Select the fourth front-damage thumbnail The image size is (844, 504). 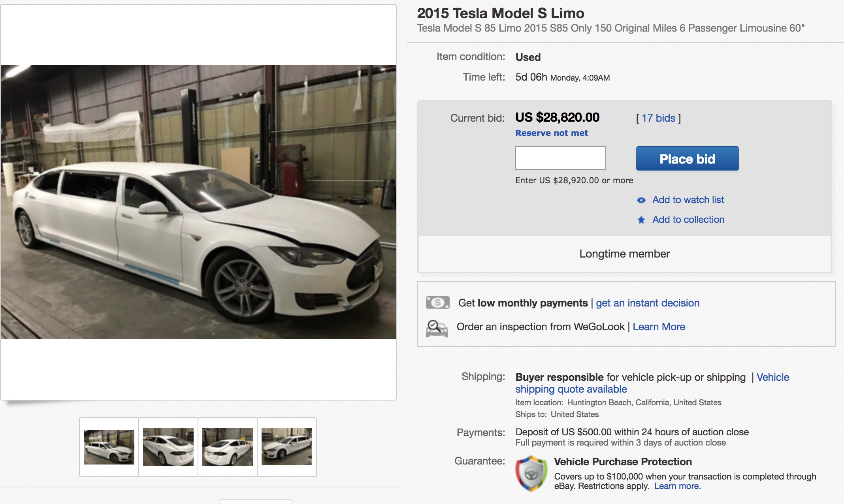287,447
